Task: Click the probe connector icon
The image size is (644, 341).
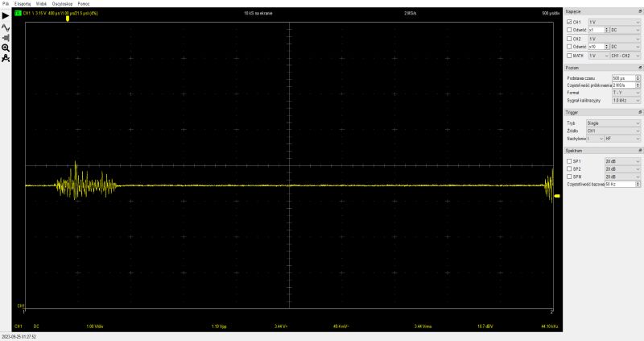Action: tap(6, 38)
